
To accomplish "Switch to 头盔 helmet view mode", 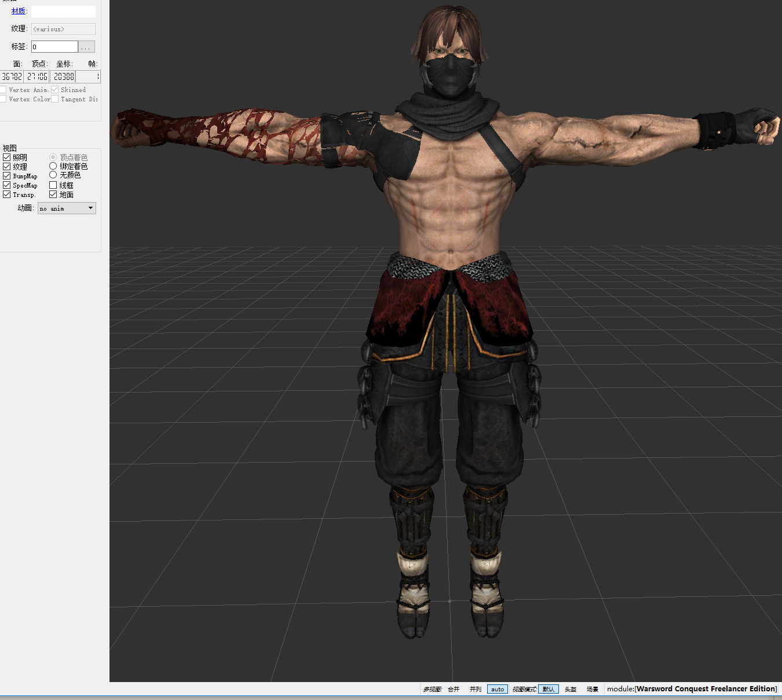I will coord(571,689).
